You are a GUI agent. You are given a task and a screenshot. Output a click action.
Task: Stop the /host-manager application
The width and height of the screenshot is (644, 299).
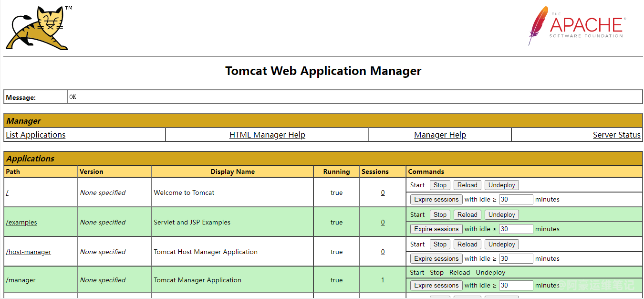[x=440, y=245]
